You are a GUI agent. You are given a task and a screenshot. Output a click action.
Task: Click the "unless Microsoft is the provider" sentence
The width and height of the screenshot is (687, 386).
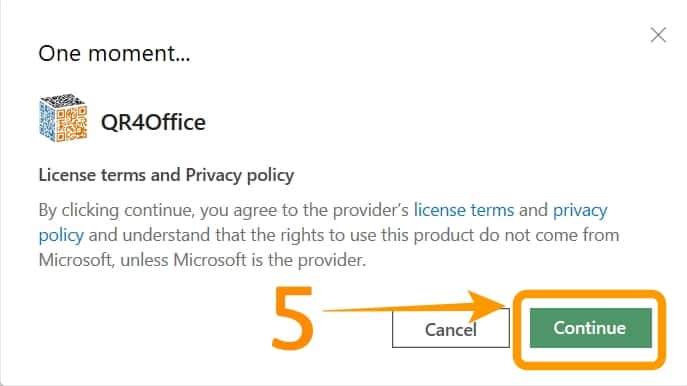(x=243, y=261)
